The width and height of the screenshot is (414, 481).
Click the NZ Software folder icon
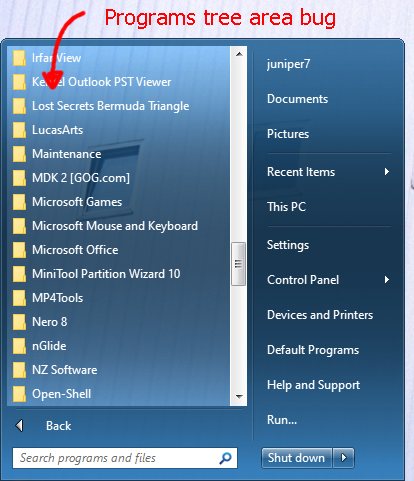(x=19, y=370)
